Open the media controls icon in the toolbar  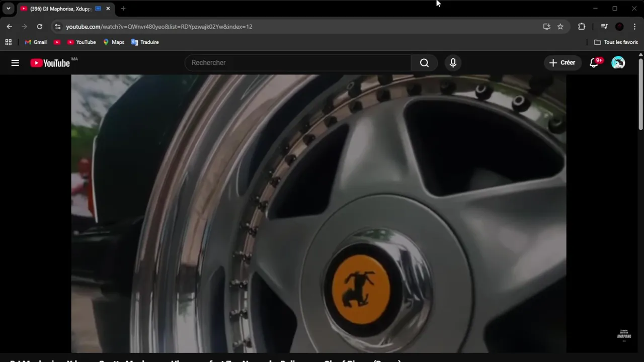(604, 27)
